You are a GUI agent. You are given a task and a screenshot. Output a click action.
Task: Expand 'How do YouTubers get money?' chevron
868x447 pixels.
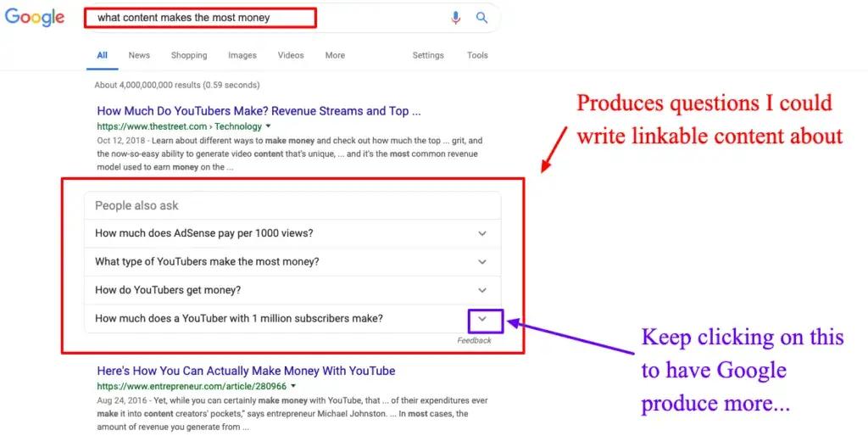click(482, 290)
